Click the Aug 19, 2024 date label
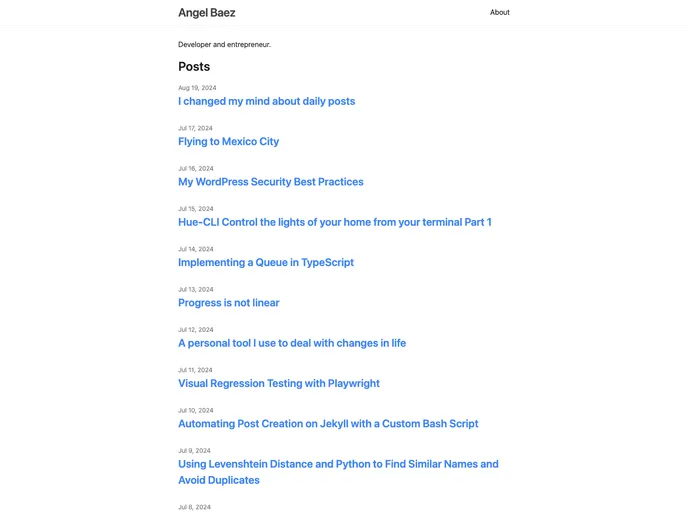 (197, 88)
